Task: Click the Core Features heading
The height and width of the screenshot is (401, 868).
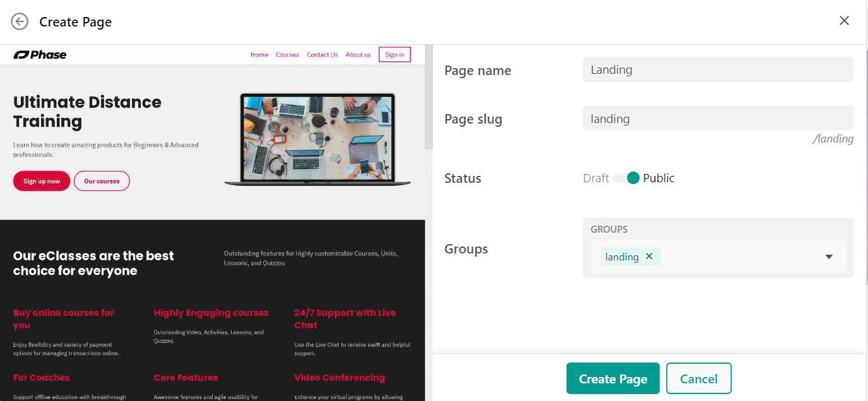Action: [186, 378]
